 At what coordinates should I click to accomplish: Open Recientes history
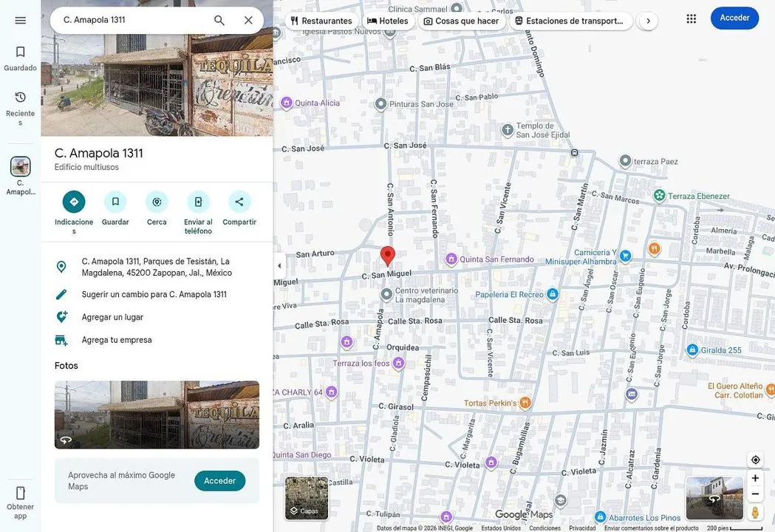tap(20, 108)
